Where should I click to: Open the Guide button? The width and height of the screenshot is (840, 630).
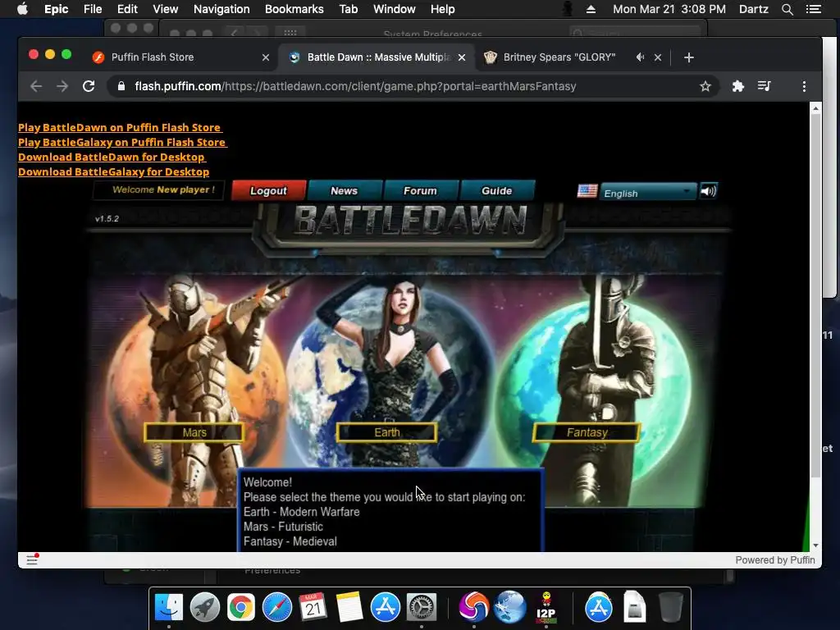(496, 190)
